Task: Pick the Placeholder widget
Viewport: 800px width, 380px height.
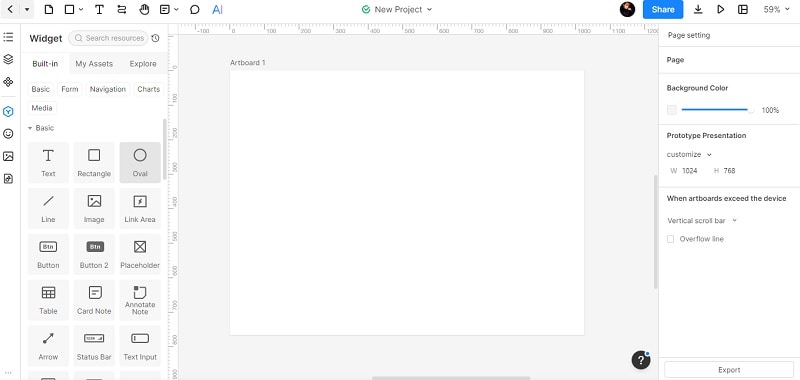Action: tap(140, 254)
